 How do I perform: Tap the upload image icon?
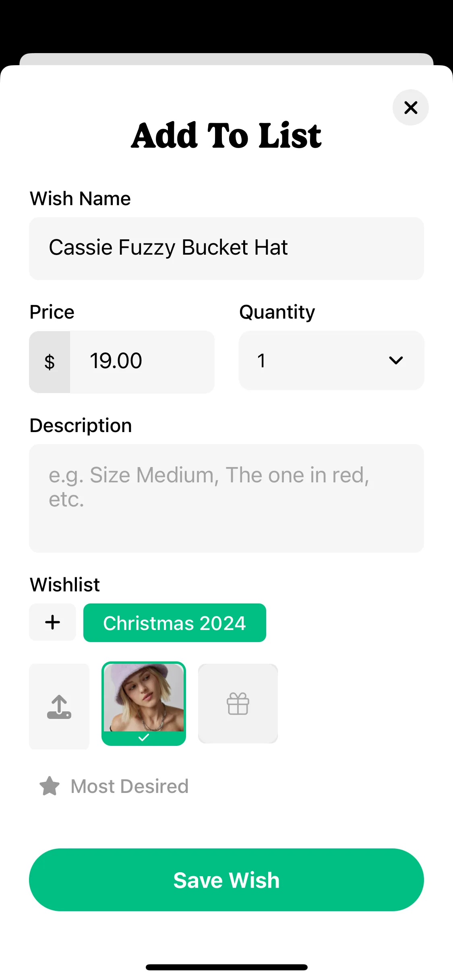(x=59, y=706)
